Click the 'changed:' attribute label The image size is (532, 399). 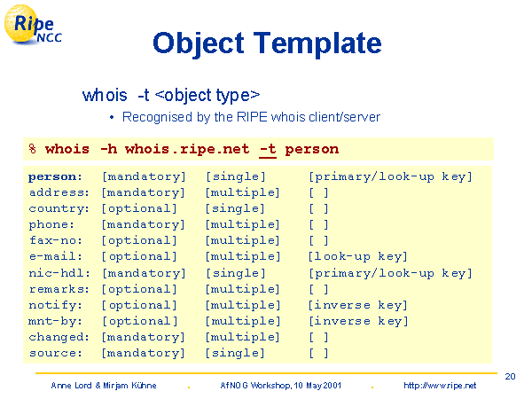pos(59,336)
